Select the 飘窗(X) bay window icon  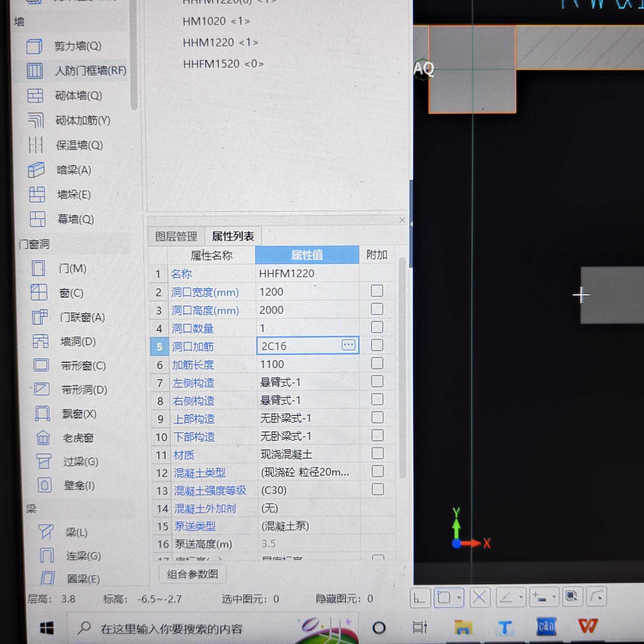pyautogui.click(x=42, y=414)
